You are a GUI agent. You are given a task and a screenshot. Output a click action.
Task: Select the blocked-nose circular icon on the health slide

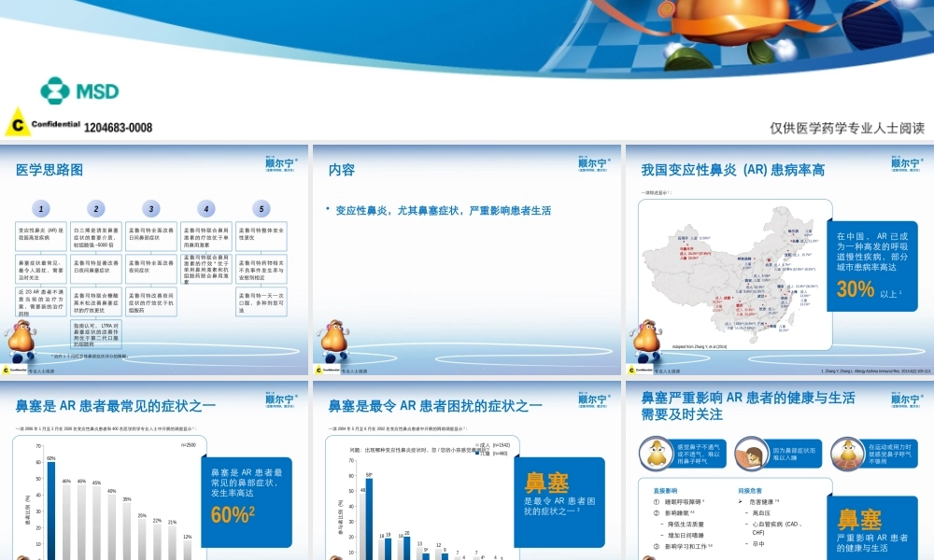(657, 455)
